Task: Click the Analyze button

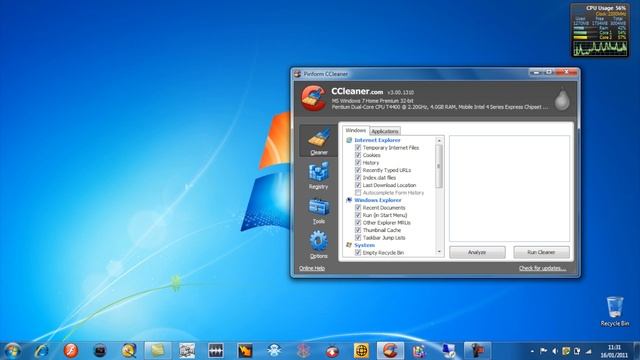Action: [477, 252]
